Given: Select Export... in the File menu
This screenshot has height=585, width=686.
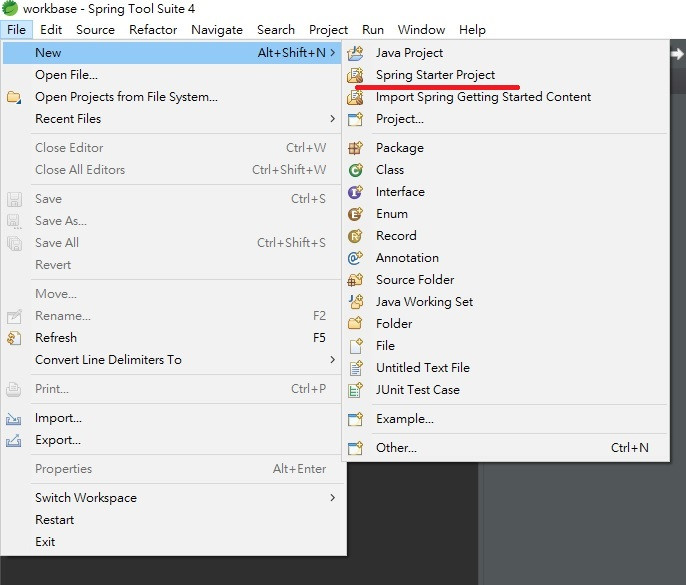Looking at the screenshot, I should [172, 440].
